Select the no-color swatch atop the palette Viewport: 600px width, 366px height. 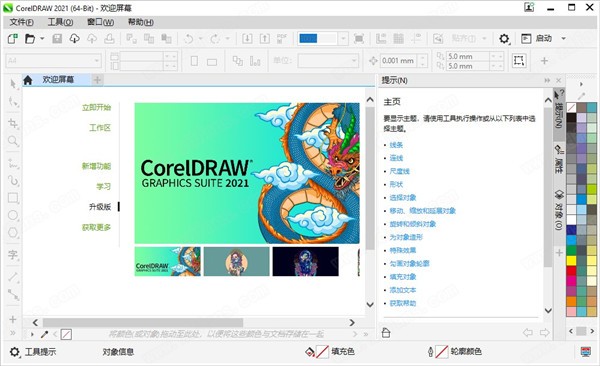pos(571,107)
